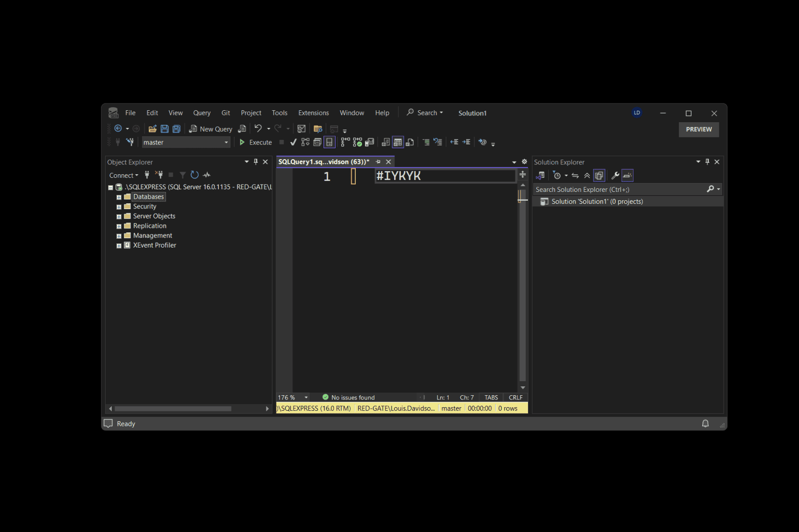Open the File menu
This screenshot has width=799, height=532.
[x=130, y=113]
